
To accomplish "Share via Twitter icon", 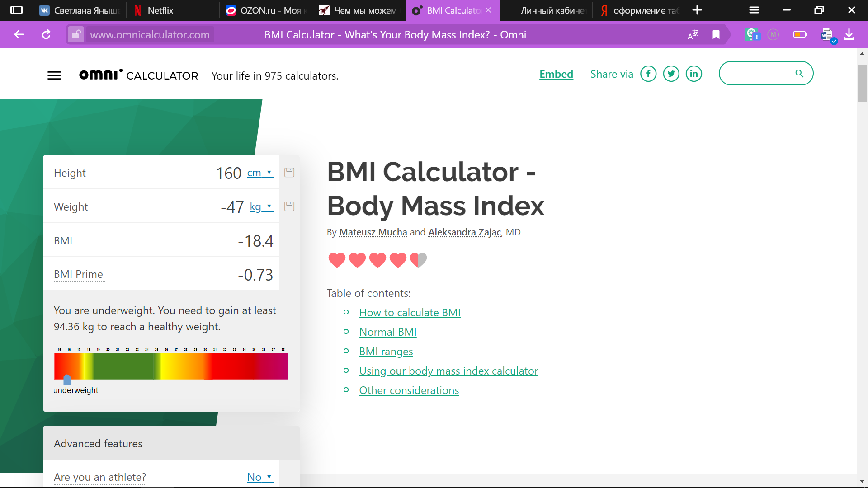I will [671, 74].
